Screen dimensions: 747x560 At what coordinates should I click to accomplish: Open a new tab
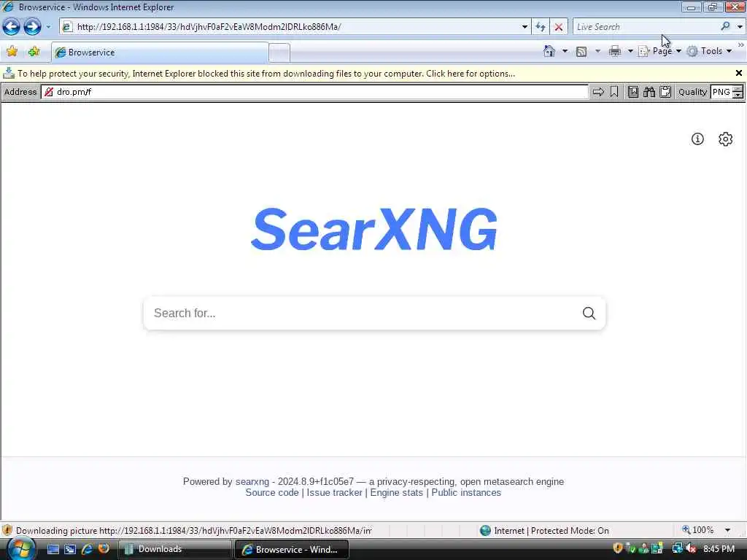click(279, 52)
